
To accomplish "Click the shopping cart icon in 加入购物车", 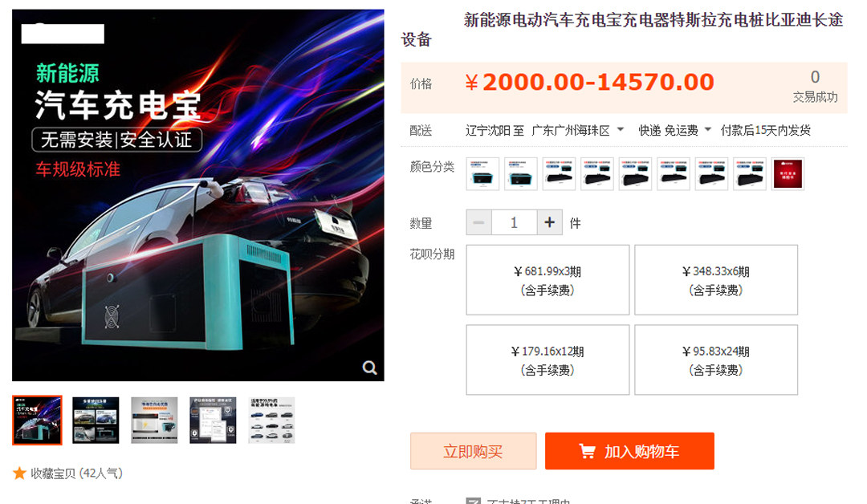I will tap(587, 451).
